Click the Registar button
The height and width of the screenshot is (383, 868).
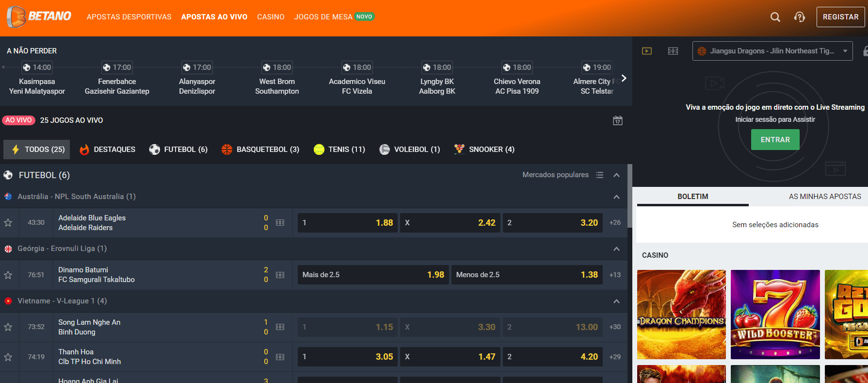coord(840,17)
